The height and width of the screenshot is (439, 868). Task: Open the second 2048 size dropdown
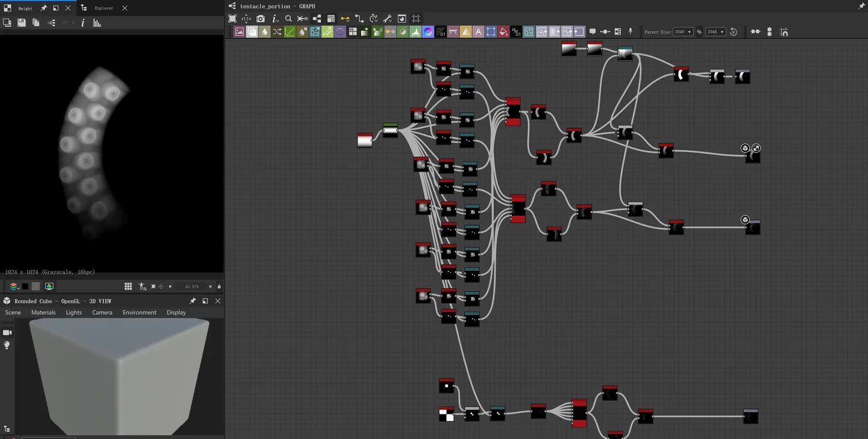tap(715, 32)
